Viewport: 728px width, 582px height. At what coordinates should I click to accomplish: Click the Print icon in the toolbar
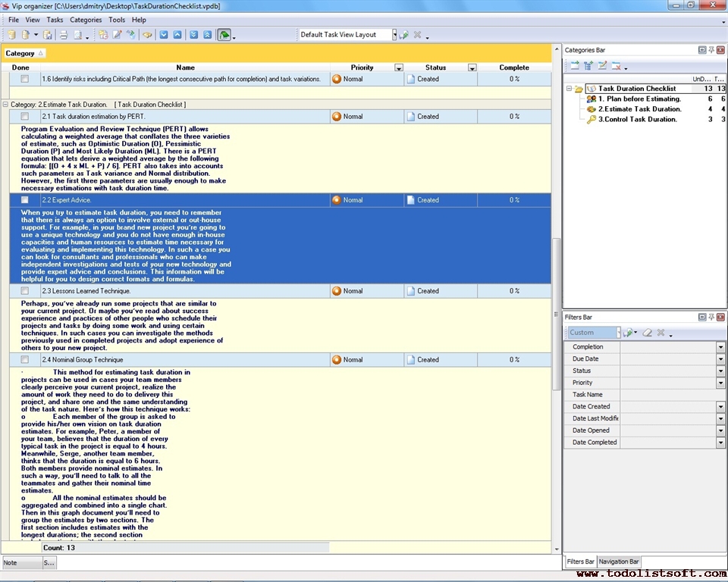(x=64, y=35)
